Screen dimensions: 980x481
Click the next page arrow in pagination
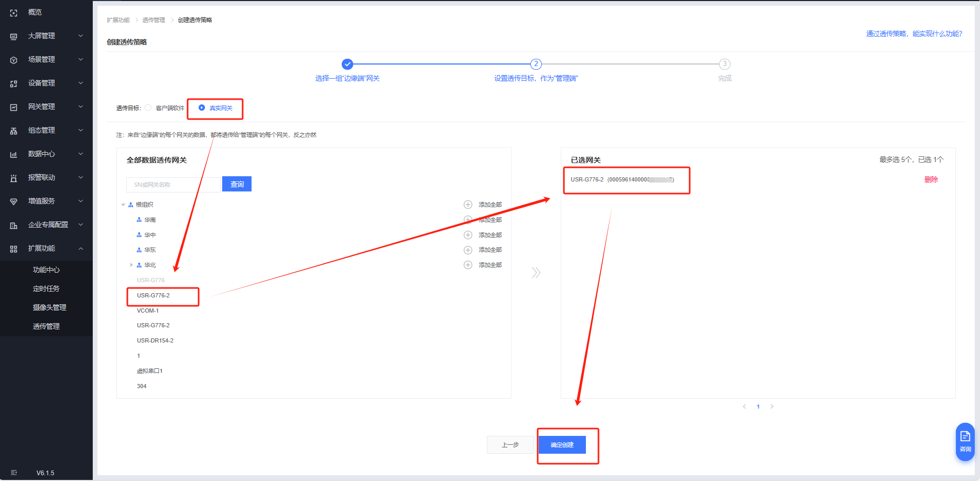point(772,407)
